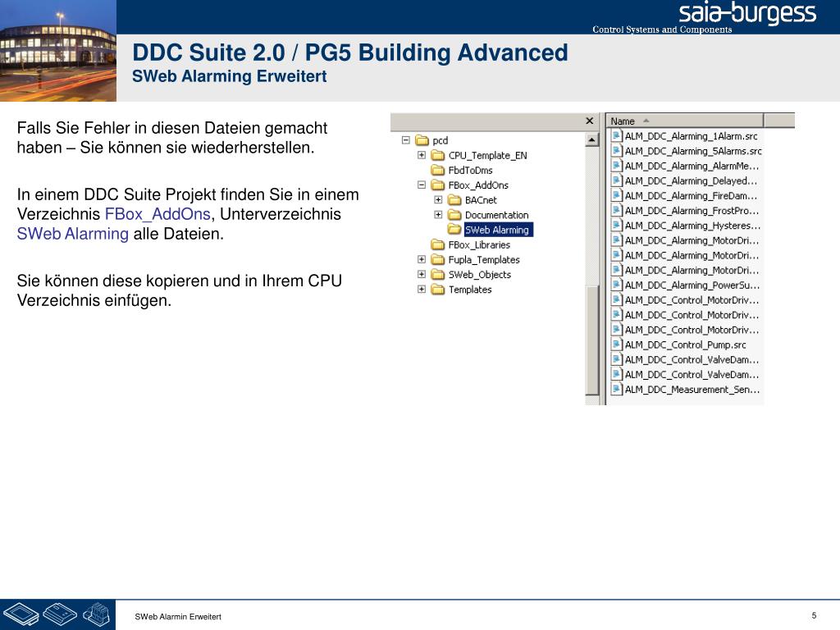840x630 pixels.
Task: Click the open SWeb Alarming folder icon
Action: 454,230
